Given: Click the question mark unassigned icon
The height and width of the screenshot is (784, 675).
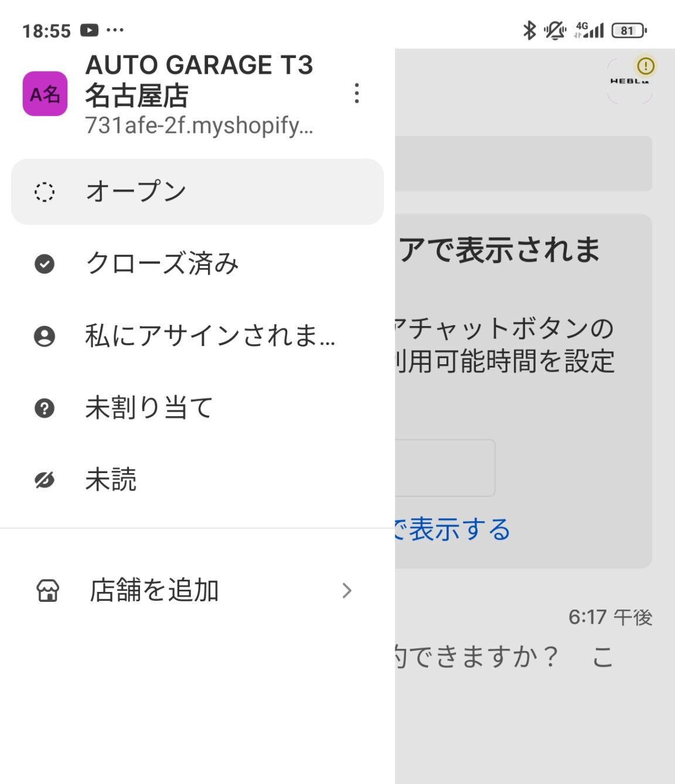Looking at the screenshot, I should pyautogui.click(x=45, y=408).
